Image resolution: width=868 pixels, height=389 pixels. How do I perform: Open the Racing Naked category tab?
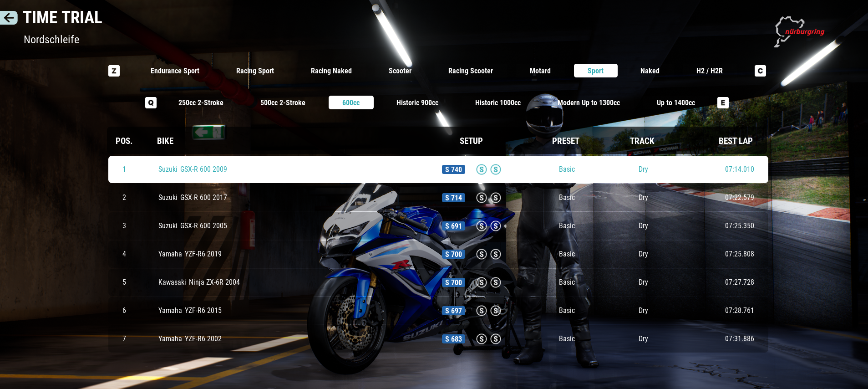[331, 71]
